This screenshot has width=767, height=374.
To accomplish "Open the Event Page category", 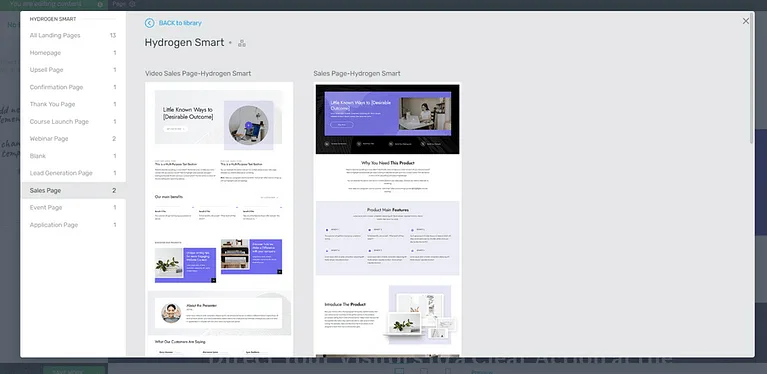I will coord(73,207).
